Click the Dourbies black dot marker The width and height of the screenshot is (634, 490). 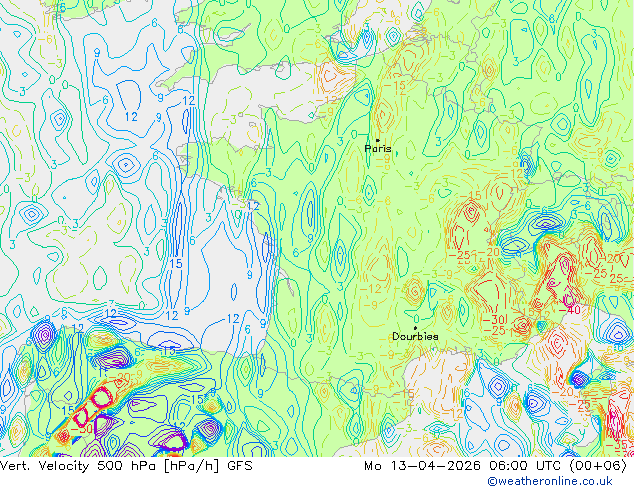click(415, 328)
